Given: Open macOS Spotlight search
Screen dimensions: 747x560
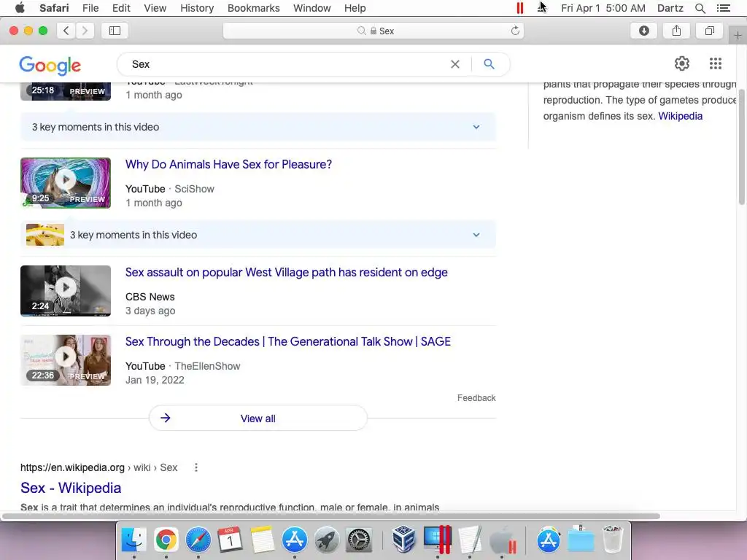Looking at the screenshot, I should (x=700, y=8).
